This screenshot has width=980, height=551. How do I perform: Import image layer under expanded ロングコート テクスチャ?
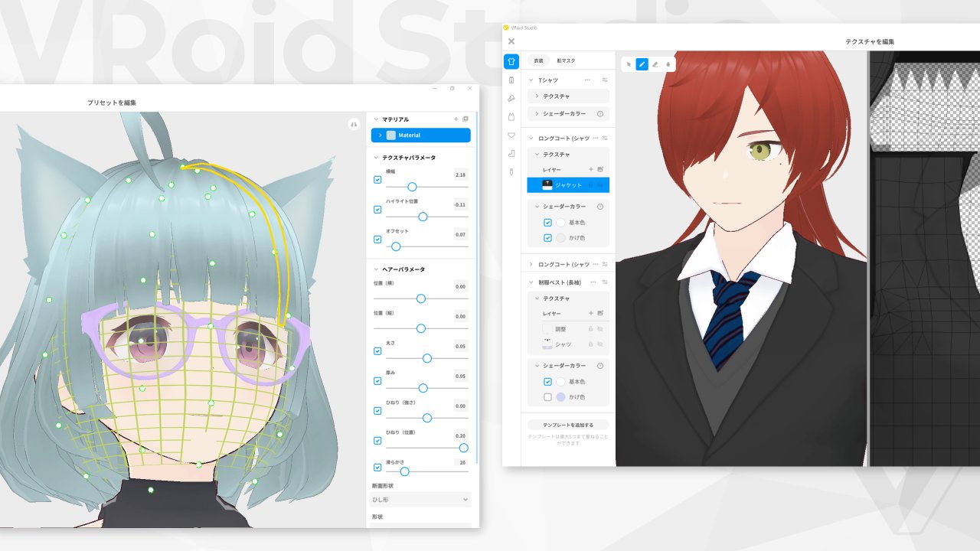coord(601,169)
